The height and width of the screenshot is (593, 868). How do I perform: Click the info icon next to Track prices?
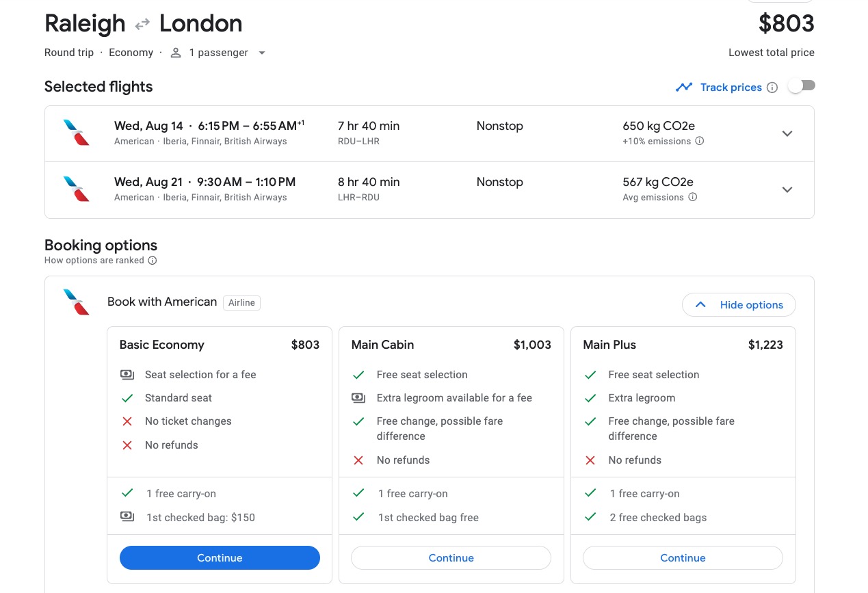(x=772, y=87)
